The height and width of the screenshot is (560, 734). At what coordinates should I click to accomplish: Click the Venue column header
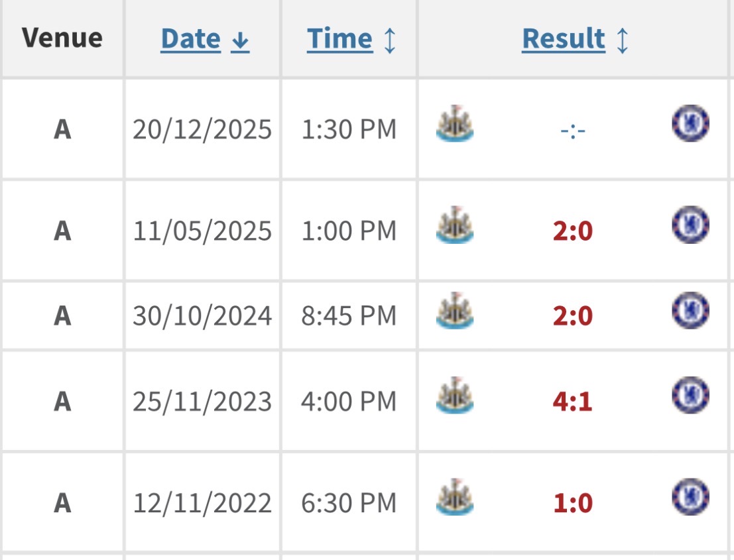(x=62, y=38)
